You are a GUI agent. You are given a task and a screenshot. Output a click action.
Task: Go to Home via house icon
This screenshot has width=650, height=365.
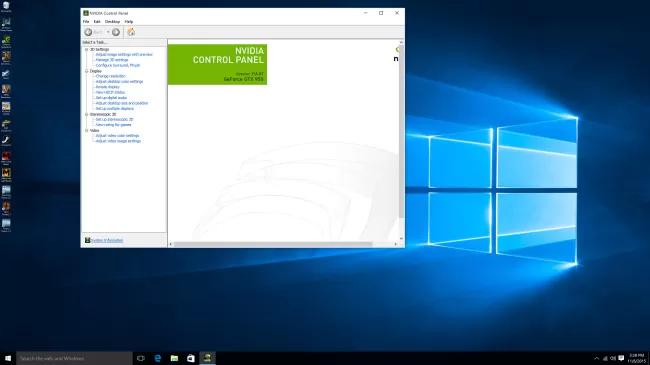coord(131,32)
